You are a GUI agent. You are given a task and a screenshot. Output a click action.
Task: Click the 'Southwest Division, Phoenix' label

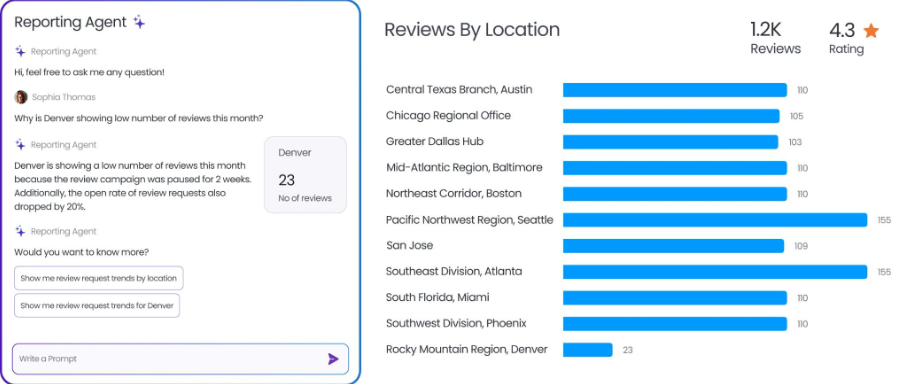[456, 323]
